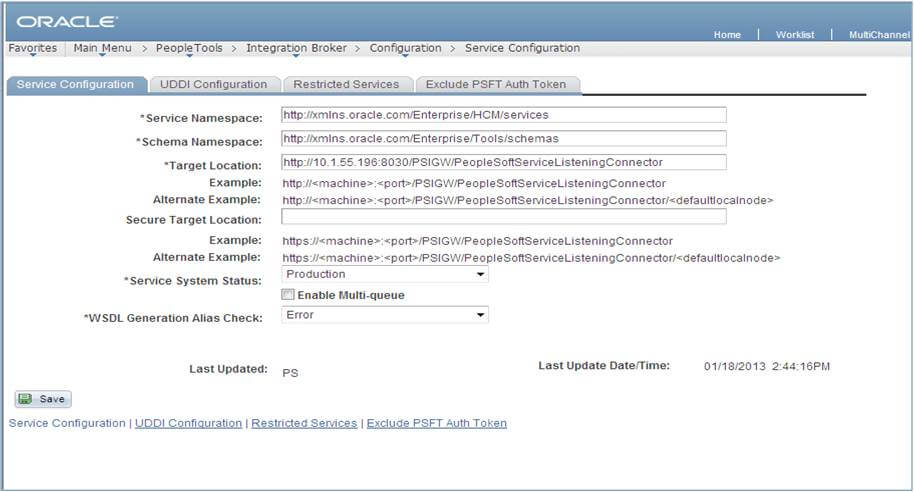
Task: Click the Save button
Action: point(43,399)
